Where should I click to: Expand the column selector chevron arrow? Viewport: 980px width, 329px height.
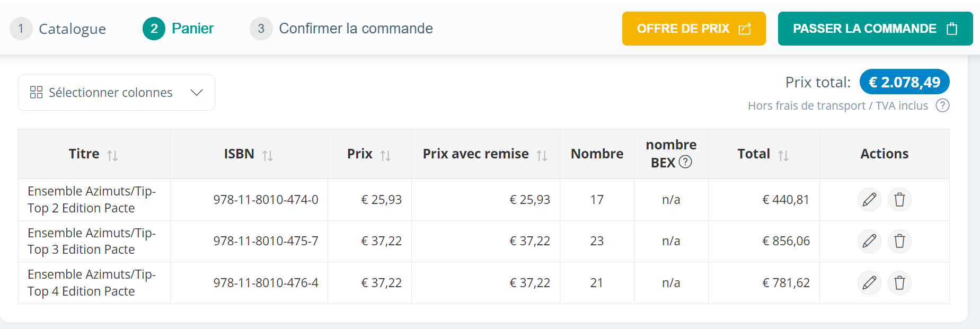(x=197, y=93)
